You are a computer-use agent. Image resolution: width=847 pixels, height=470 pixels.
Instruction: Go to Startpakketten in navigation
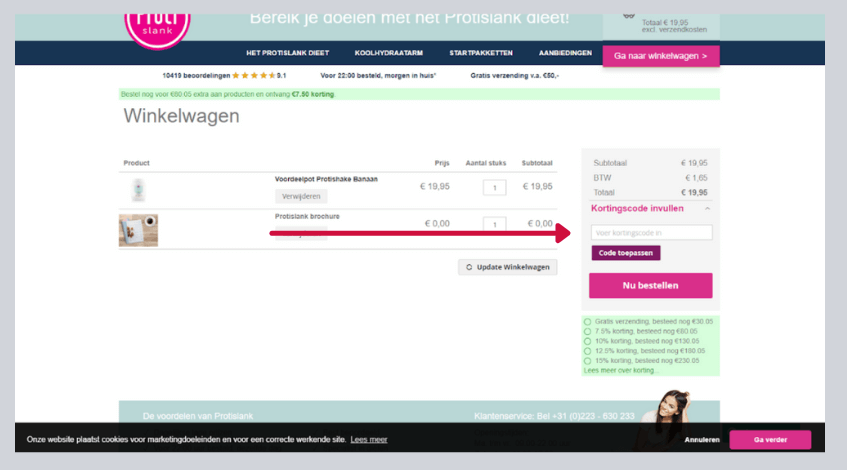coord(481,53)
